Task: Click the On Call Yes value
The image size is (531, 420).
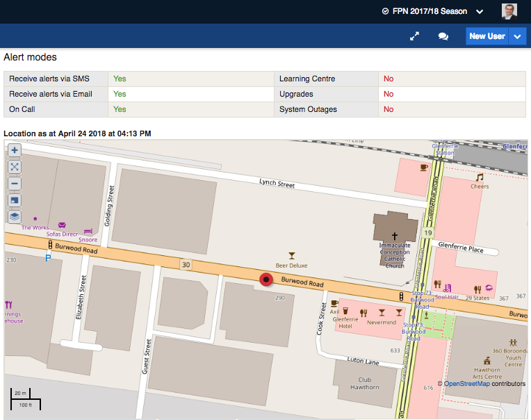Action: [x=120, y=109]
